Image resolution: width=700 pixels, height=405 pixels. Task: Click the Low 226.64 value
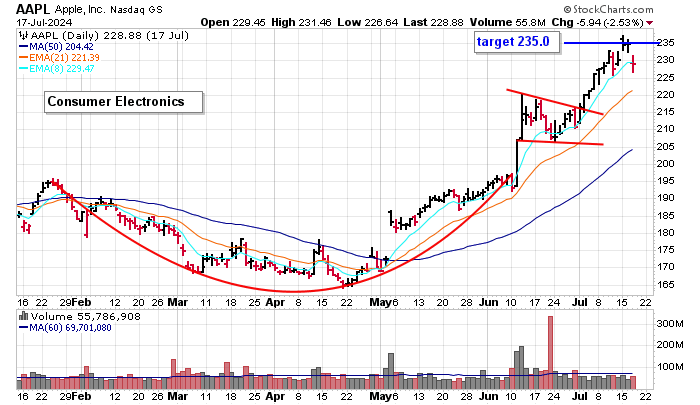point(367,22)
